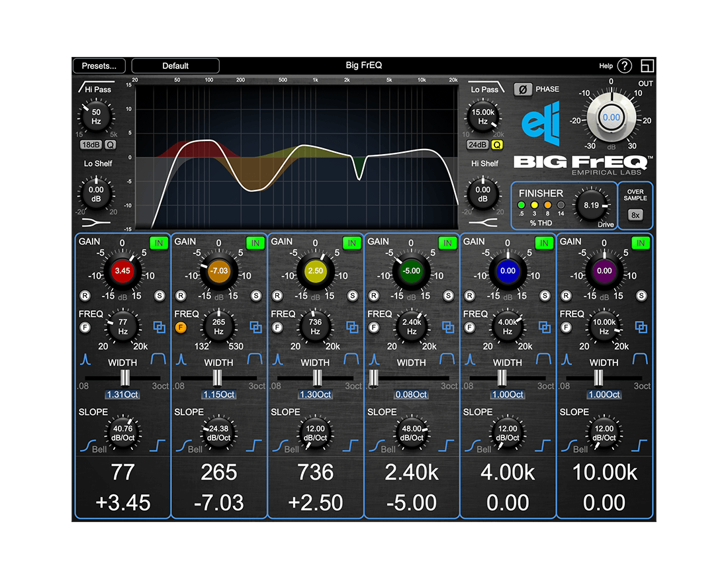This screenshot has height=579, width=728.
Task: Click the step slope icon on the 265 band
Action: (x=254, y=446)
